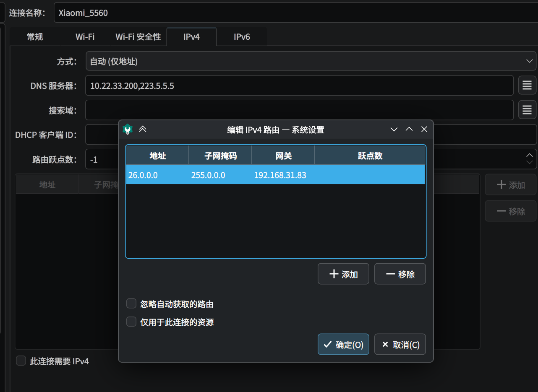Click empty 跃点数 cell of 26.0.0.0 route
538x392 pixels.
(370, 175)
